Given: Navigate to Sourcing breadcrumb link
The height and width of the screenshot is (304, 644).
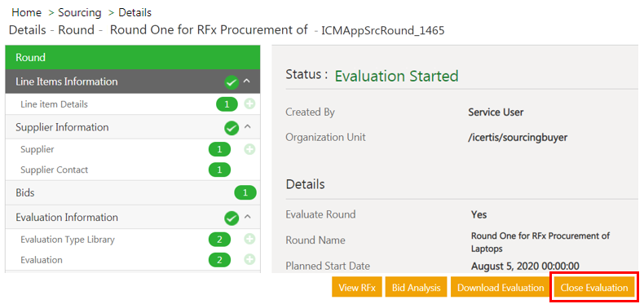Looking at the screenshot, I should click(80, 13).
